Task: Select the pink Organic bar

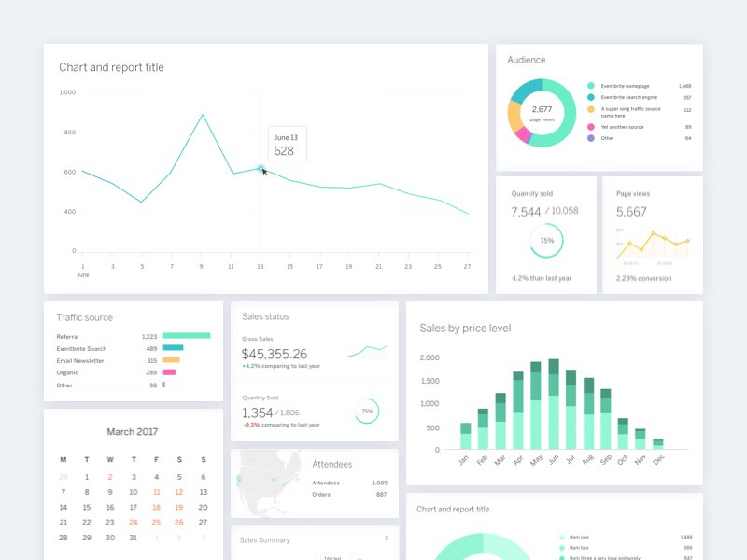Action: click(x=169, y=372)
